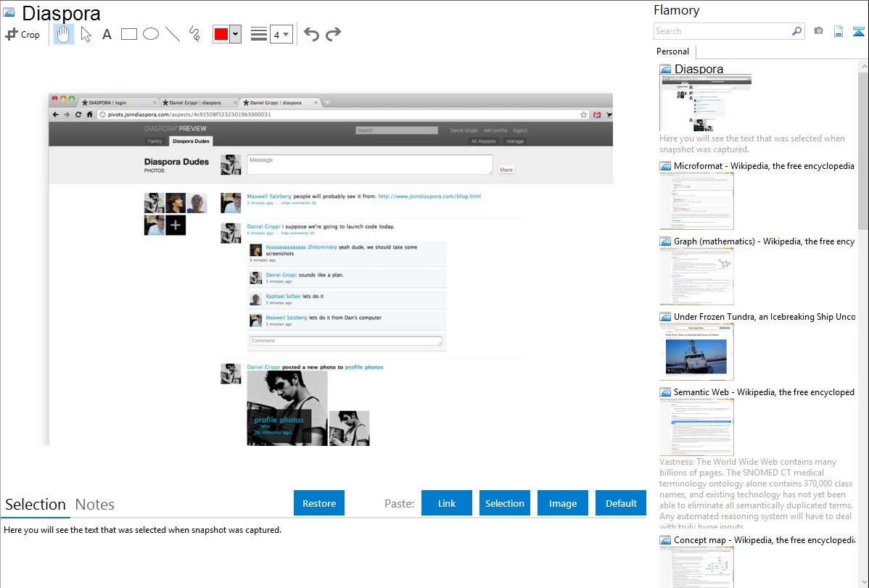Click the red color swatch
This screenshot has height=588, width=869.
[221, 34]
